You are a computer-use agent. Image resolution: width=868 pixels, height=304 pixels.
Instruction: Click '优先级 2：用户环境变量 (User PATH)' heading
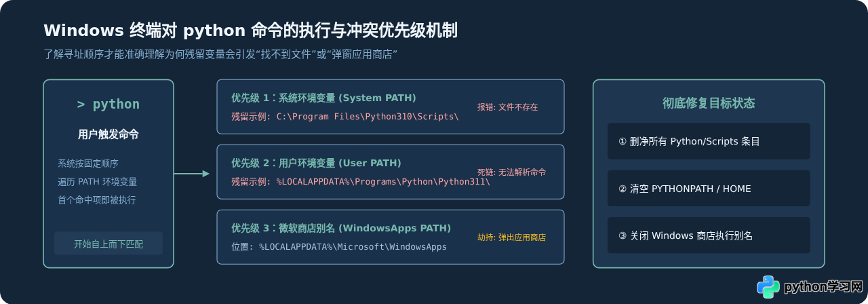pos(316,163)
